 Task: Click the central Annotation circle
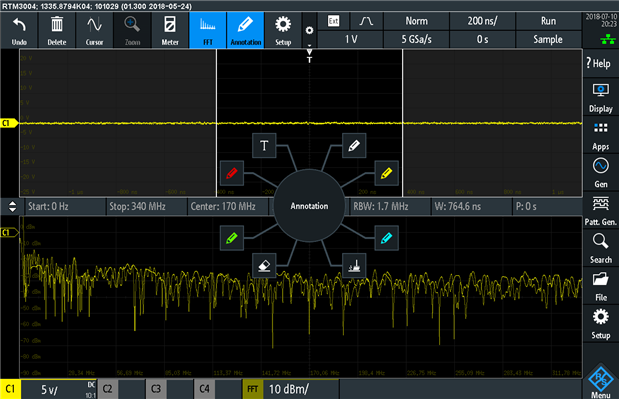click(309, 206)
